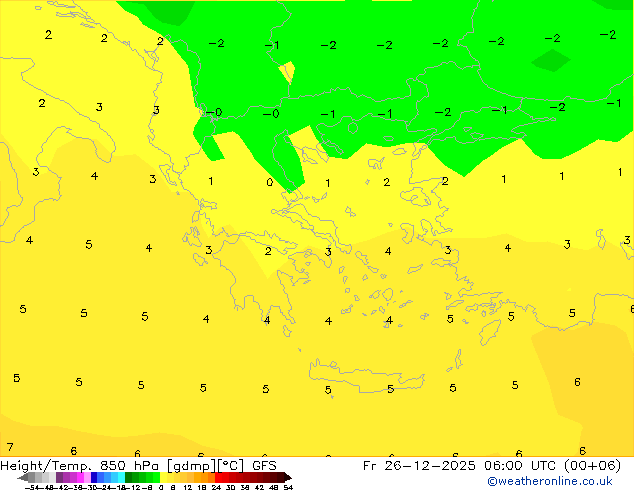The width and height of the screenshot is (634, 490).
Task: Click the left gray arrow of color scale
Action: 23,477
